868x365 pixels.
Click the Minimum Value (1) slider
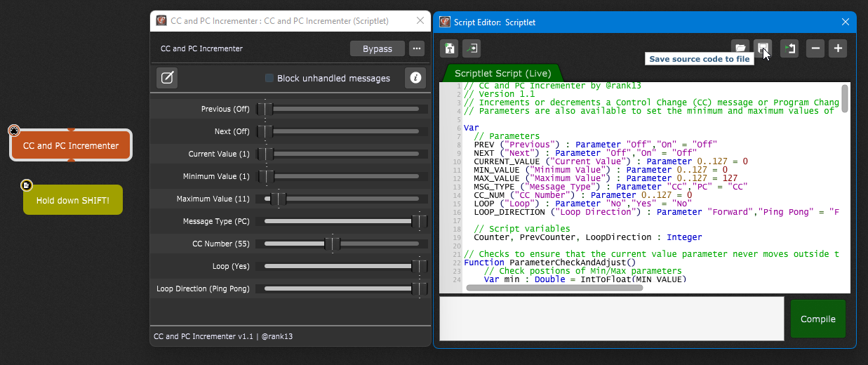point(342,176)
